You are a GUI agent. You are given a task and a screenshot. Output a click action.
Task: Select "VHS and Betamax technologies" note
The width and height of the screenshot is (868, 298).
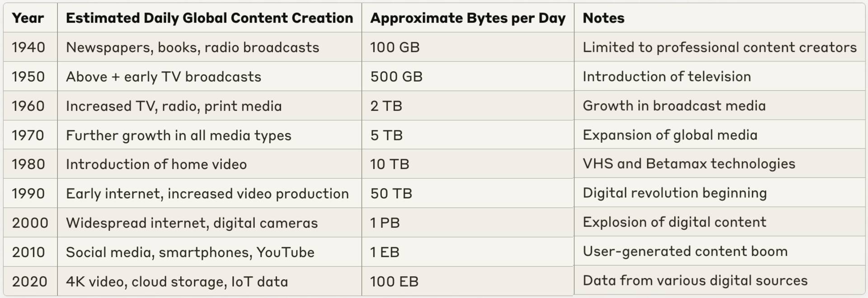coord(689,163)
